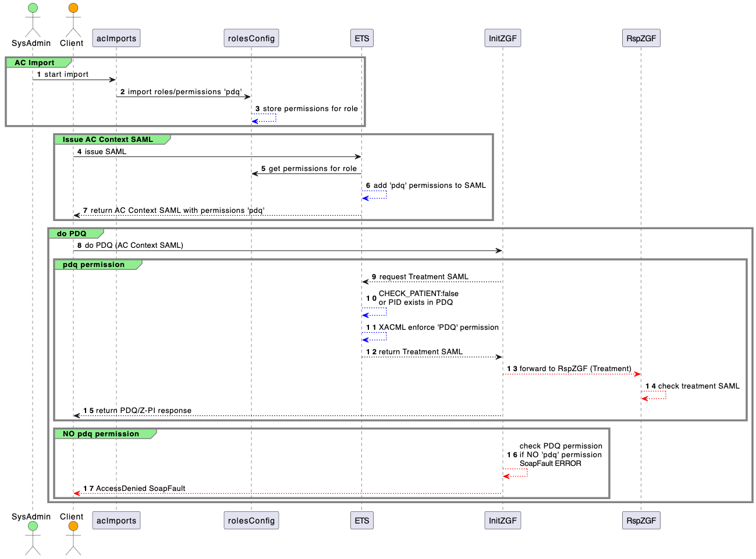Image resolution: width=756 pixels, height=559 pixels.
Task: Click the 'AC Import' group label
Action: pyautogui.click(x=35, y=63)
